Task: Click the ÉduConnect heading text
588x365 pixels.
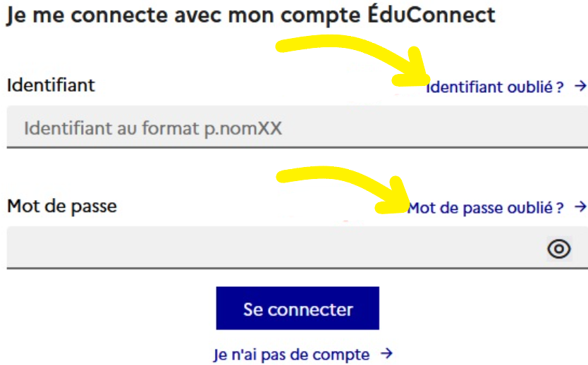Action: point(251,15)
